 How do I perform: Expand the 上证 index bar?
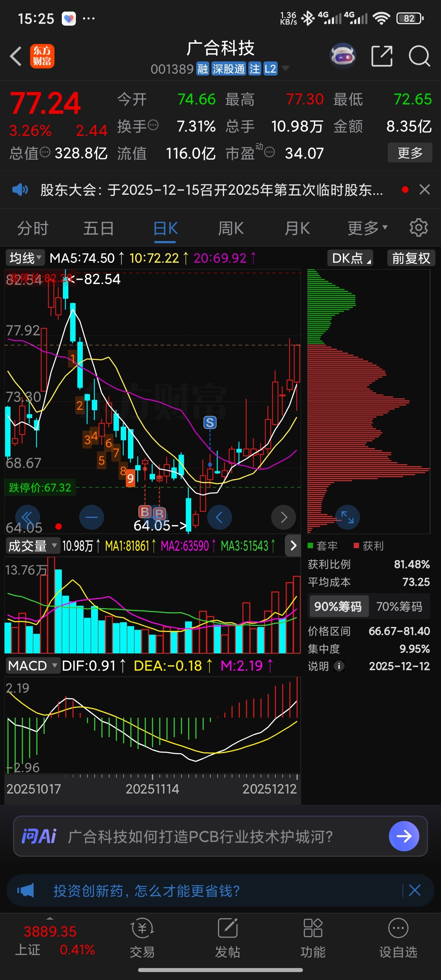tap(50, 918)
